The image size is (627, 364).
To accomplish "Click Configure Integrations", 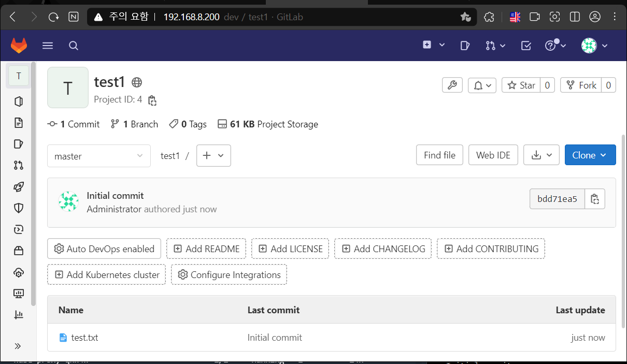I will tap(229, 274).
